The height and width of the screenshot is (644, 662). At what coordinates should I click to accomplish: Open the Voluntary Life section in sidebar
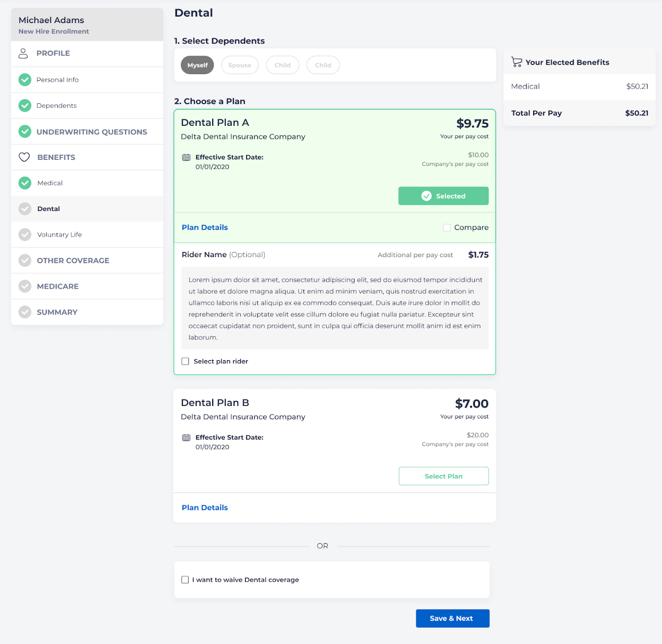click(59, 235)
